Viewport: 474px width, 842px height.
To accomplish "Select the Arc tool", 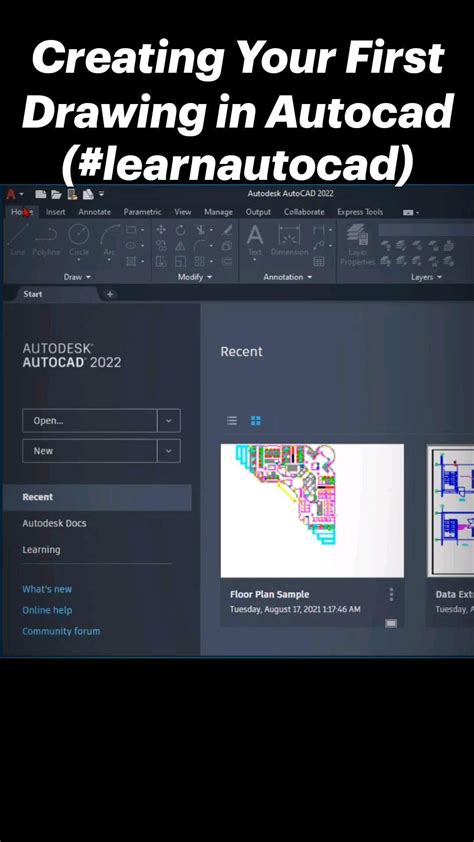I will (110, 240).
